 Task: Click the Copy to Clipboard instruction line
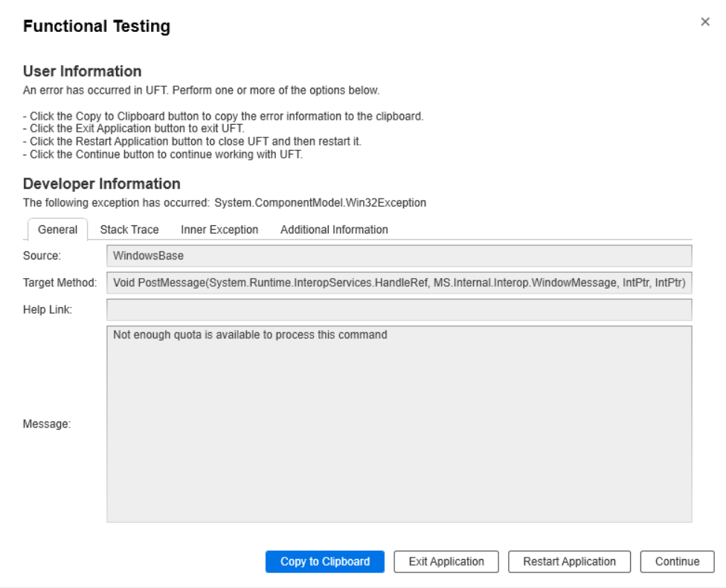point(223,116)
